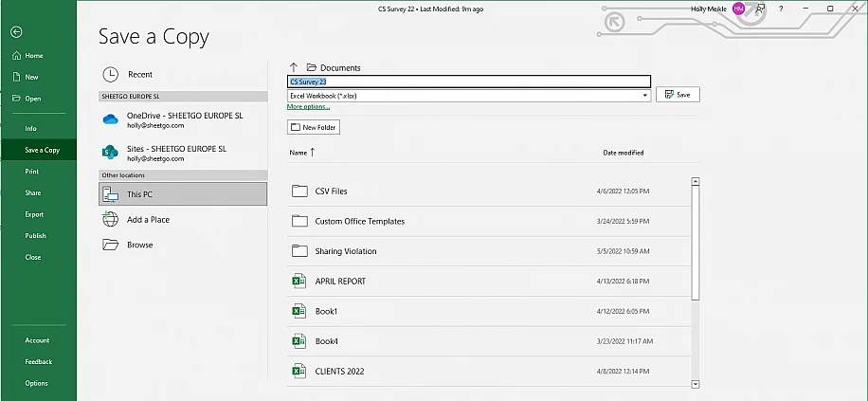The height and width of the screenshot is (401, 868).
Task: Click date 5/5/2022 10:59 AM
Action: [624, 251]
